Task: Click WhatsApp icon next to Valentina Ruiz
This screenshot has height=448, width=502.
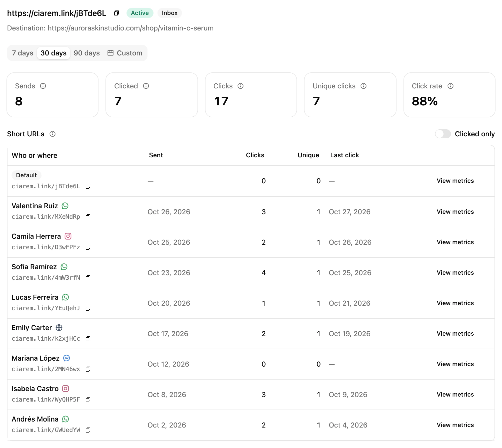Action: click(65, 206)
